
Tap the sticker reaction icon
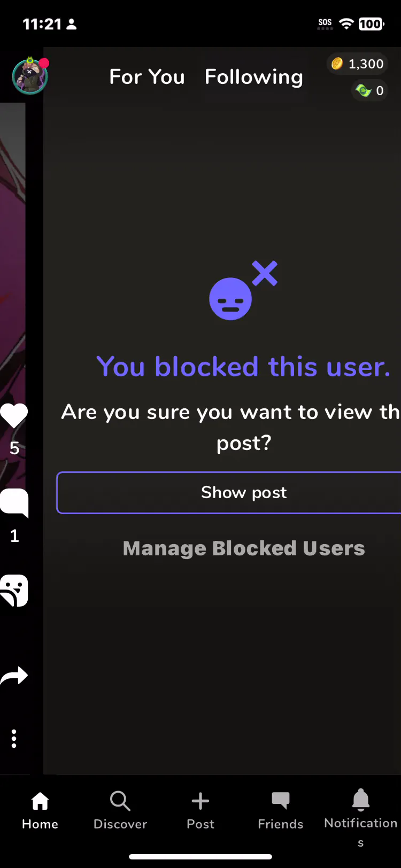(x=14, y=591)
